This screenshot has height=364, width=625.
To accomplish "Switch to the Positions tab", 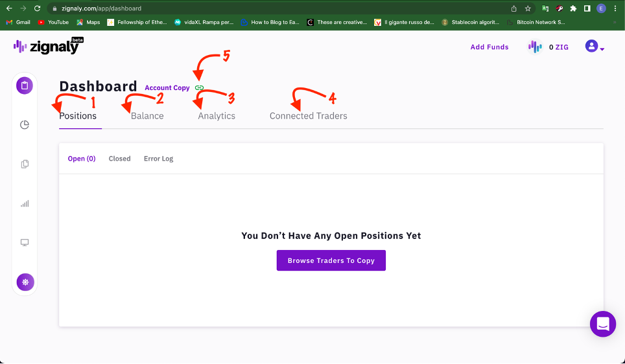I will (x=78, y=116).
